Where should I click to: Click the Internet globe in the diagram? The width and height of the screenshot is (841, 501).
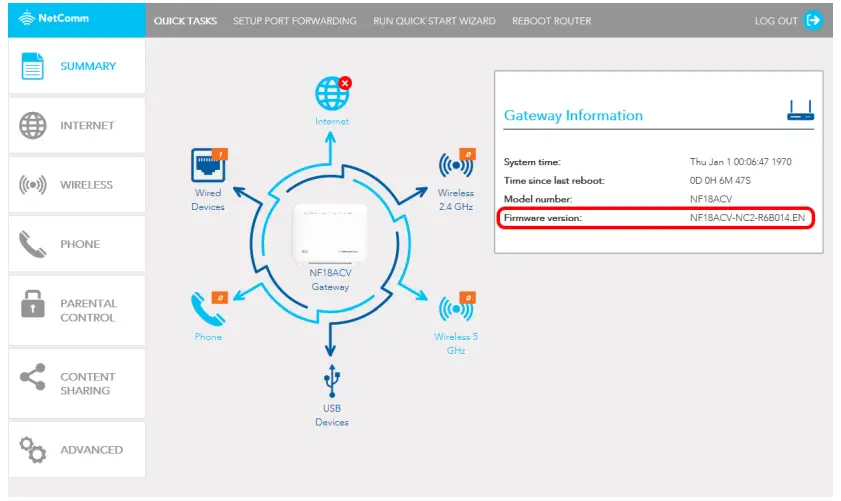click(331, 93)
